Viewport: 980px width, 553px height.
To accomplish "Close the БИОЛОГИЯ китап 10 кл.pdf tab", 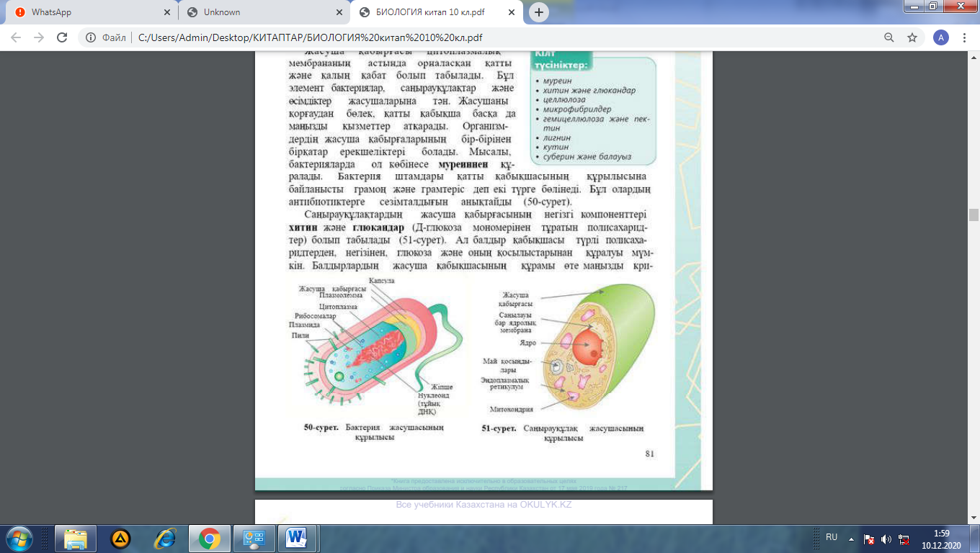I will click(511, 12).
